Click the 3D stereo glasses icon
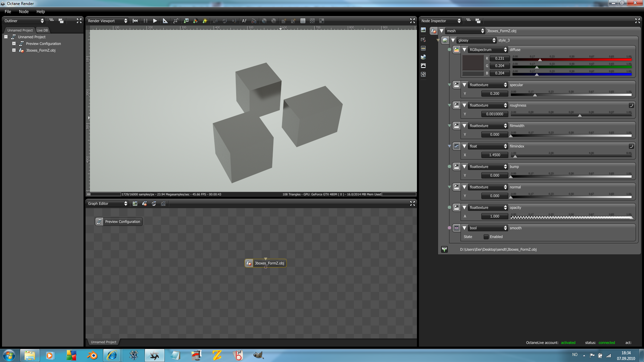644x362 pixels. tap(254, 21)
